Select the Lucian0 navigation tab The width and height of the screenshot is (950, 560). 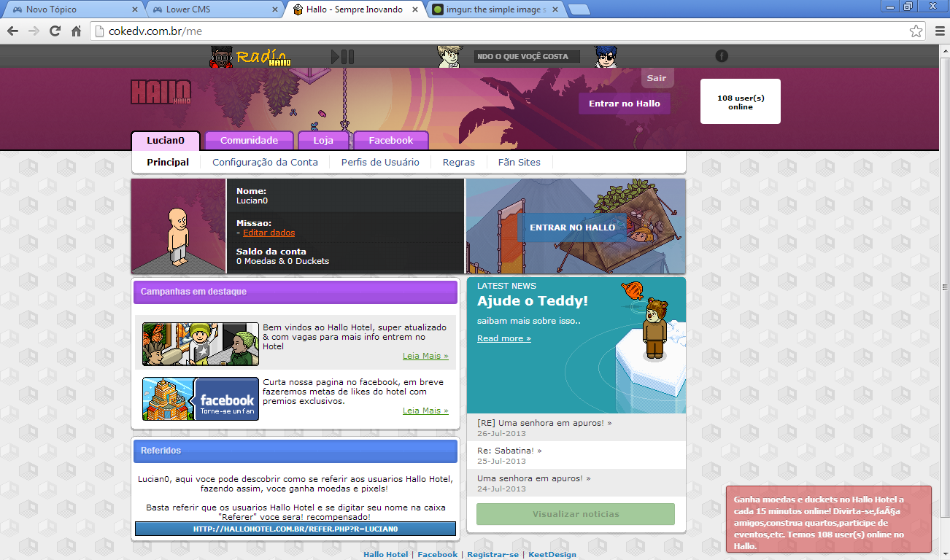tap(166, 141)
